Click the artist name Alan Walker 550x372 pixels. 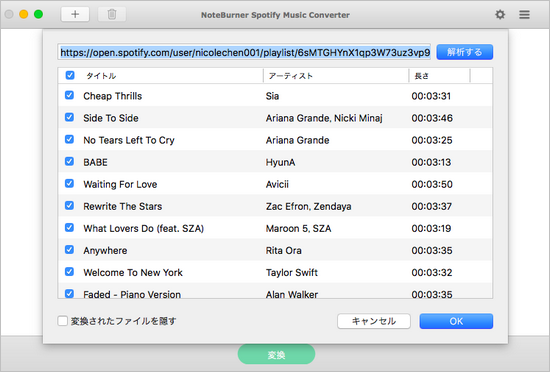[x=291, y=295]
